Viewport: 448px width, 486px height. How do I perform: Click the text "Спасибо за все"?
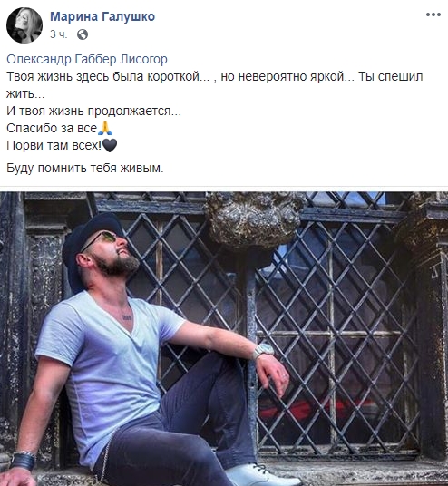coord(52,128)
